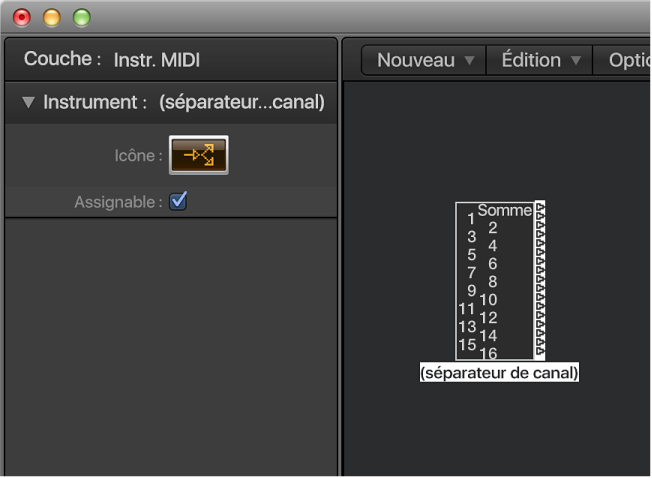This screenshot has height=478, width=652.
Task: Click the Assignable label text
Action: click(x=117, y=202)
